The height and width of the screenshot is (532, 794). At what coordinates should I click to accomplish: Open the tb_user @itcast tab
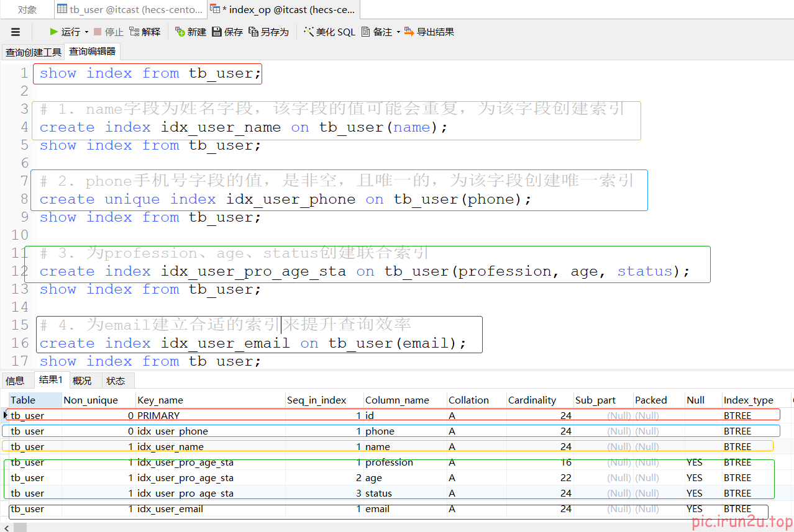[x=129, y=9]
